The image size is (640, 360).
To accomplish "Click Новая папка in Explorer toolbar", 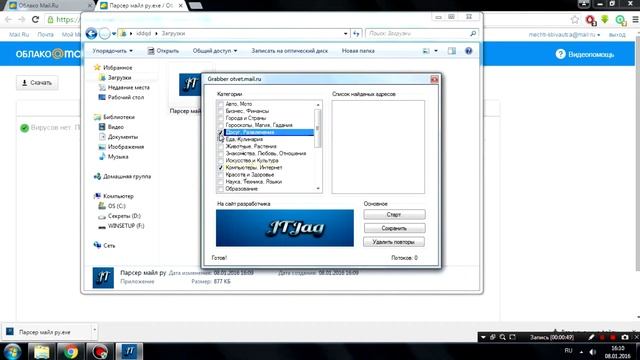I will (x=358, y=51).
